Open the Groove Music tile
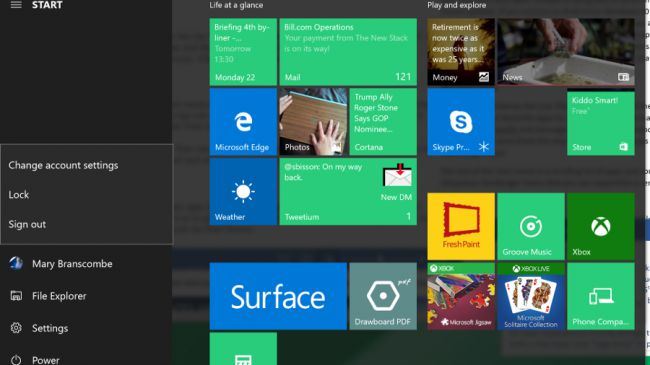650x365 pixels. 531,226
